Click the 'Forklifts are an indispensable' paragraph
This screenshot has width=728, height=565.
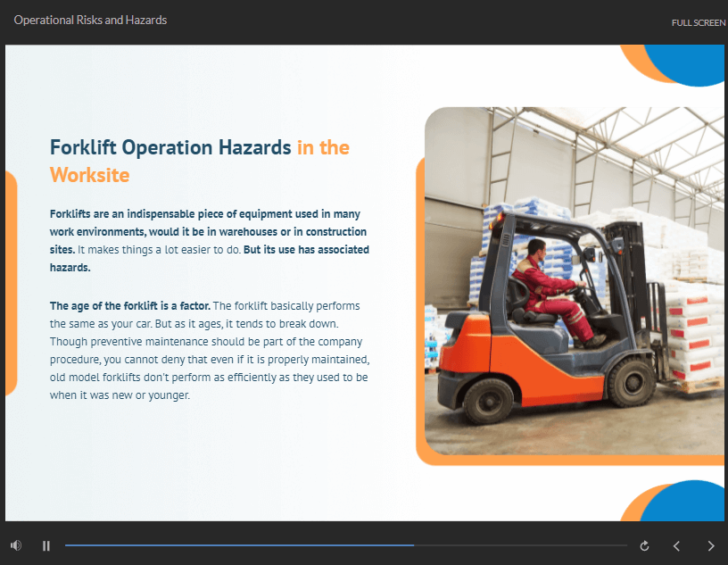(x=209, y=240)
